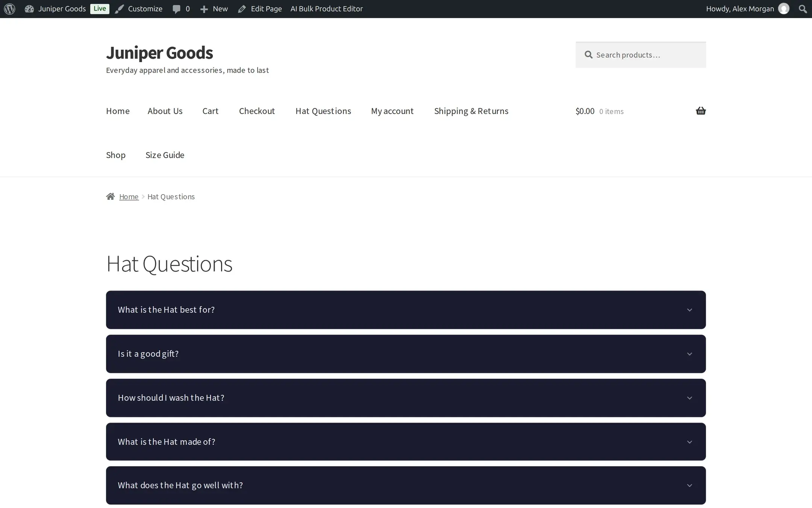The image size is (812, 508).
Task: Open the admin bar search magnifier
Action: click(803, 9)
